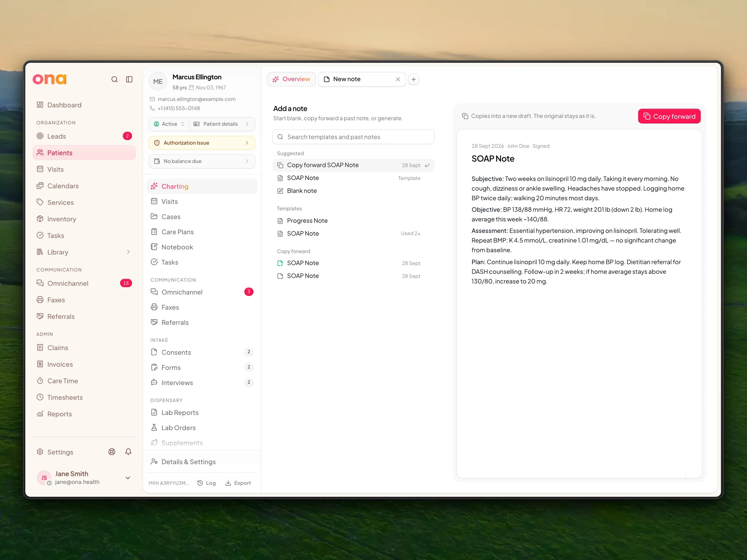Screen dimensions: 747x560
Task: Open the Jane Smith account menu
Action: 84,478
